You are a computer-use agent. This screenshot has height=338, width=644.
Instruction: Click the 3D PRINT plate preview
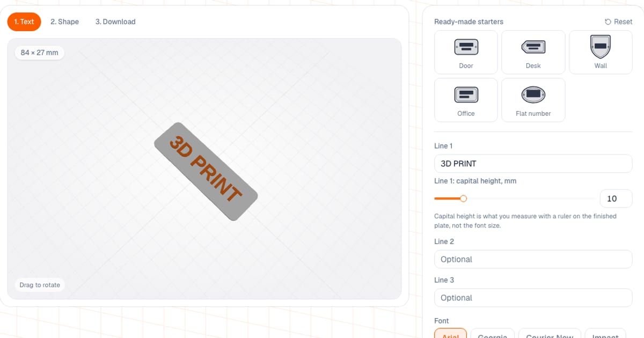click(206, 171)
